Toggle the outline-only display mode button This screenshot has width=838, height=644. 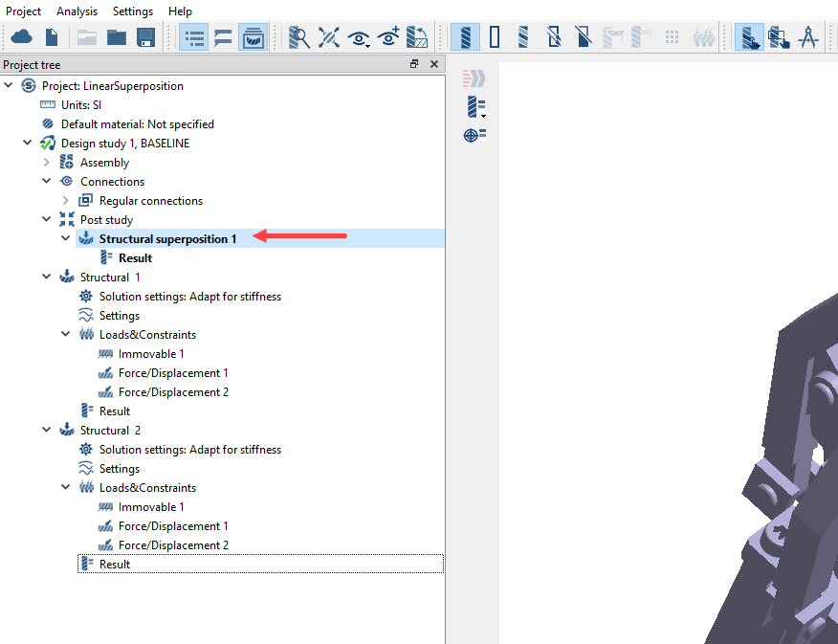pos(495,38)
